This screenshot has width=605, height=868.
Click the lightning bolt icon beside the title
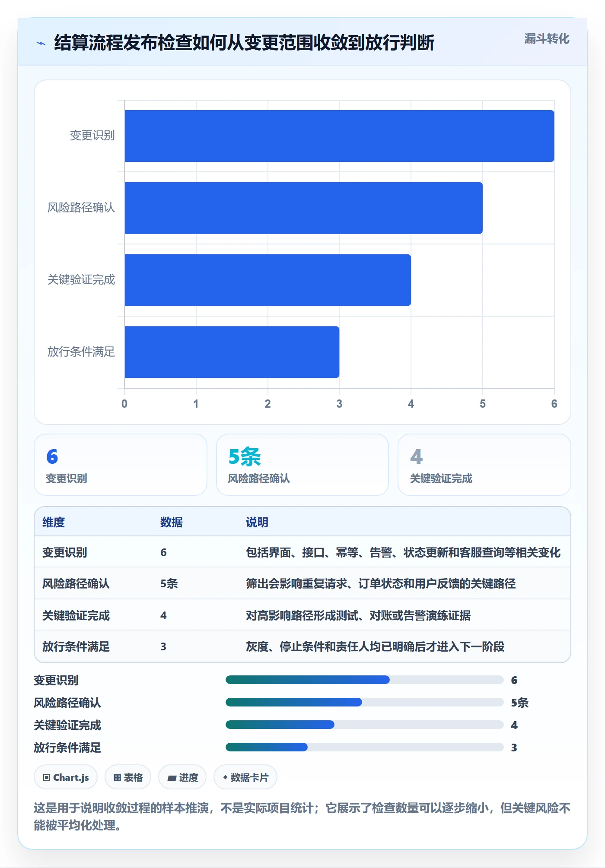click(41, 43)
